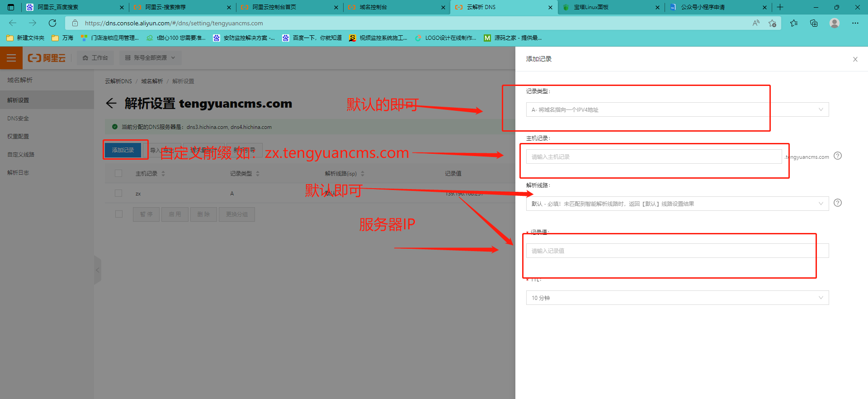The width and height of the screenshot is (868, 399).
Task: Click 域名解析 breadcrumb link
Action: [152, 81]
